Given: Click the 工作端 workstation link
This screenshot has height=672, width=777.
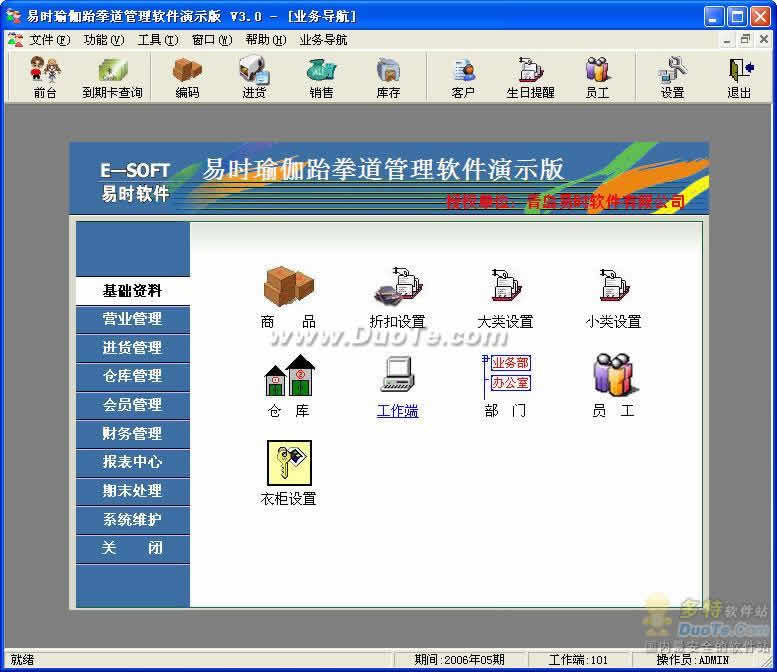Looking at the screenshot, I should 397,411.
